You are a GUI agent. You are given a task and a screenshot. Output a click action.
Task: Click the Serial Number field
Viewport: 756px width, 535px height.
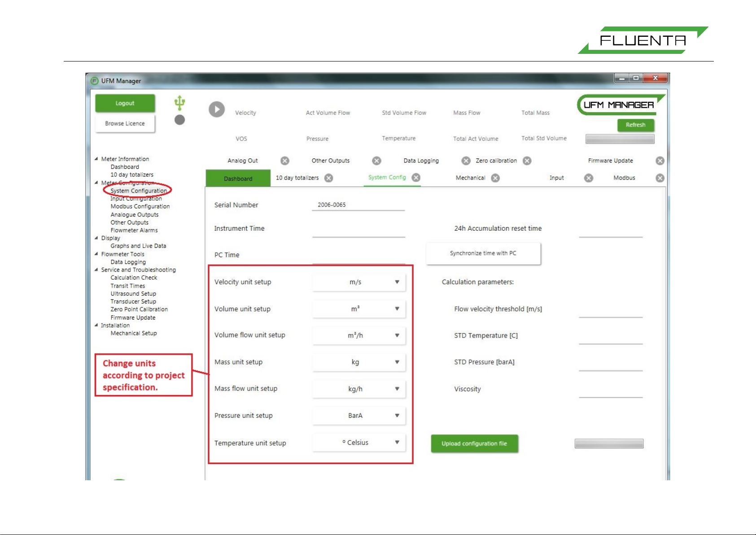point(358,205)
